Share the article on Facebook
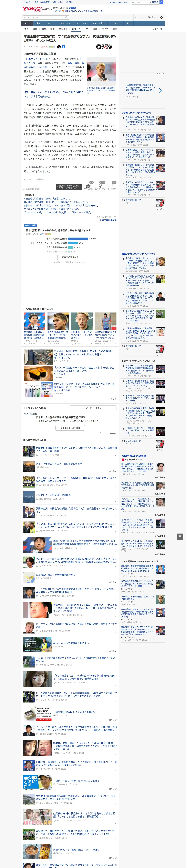Viewport: 186px width, 868px height. click(63, 47)
